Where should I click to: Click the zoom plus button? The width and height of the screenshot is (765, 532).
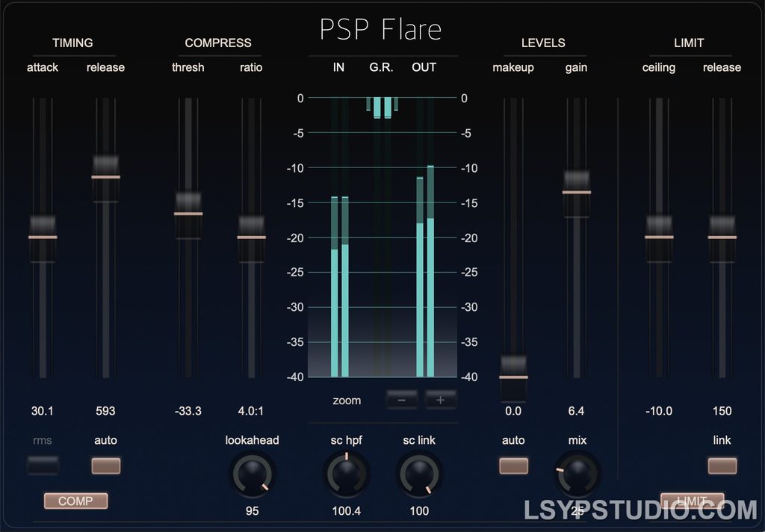tap(440, 400)
